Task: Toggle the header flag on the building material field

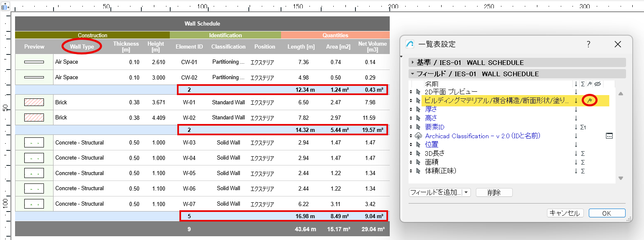Action: 590,101
